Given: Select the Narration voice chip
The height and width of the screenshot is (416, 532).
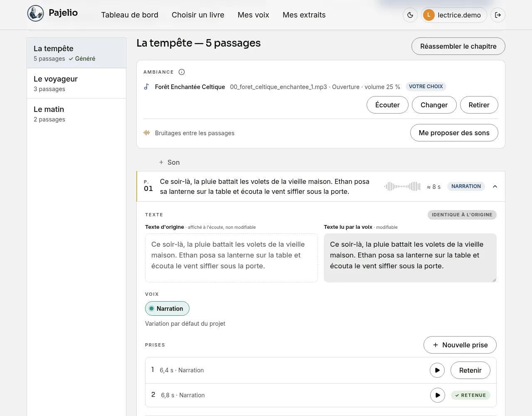Looking at the screenshot, I should coord(167,309).
